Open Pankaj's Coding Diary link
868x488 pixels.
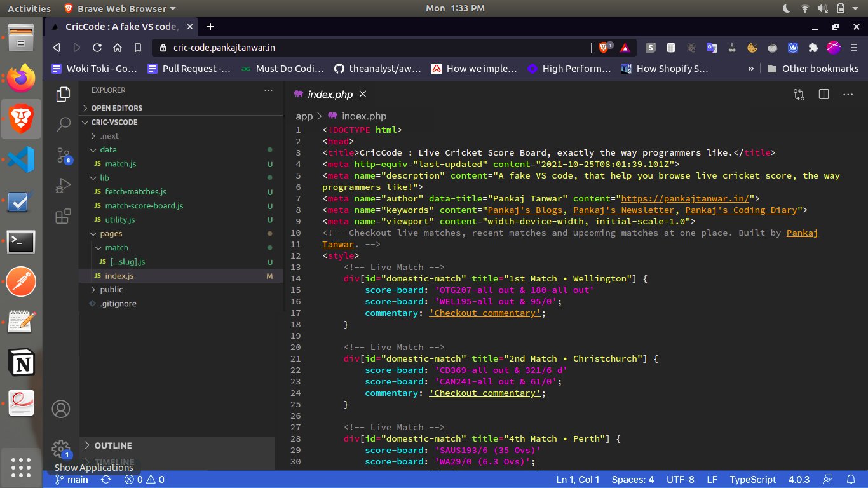pyautogui.click(x=740, y=210)
